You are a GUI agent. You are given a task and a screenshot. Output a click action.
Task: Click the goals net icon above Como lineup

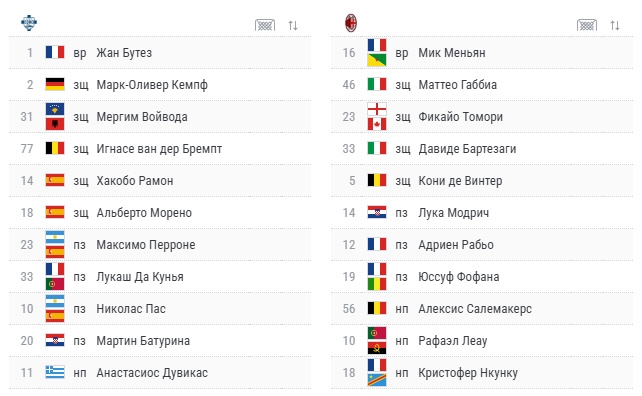point(265,25)
